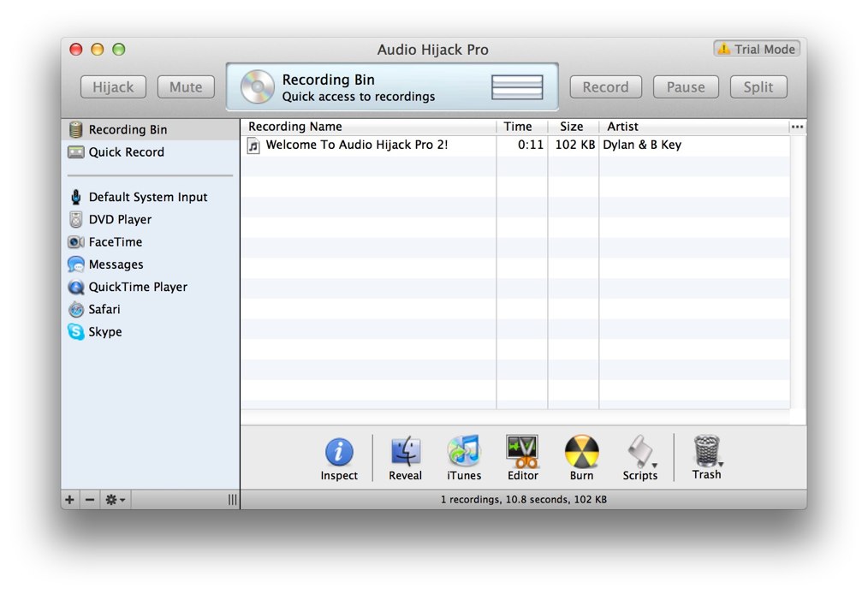
Task: Click the CD disc icon in header display
Action: click(x=258, y=87)
